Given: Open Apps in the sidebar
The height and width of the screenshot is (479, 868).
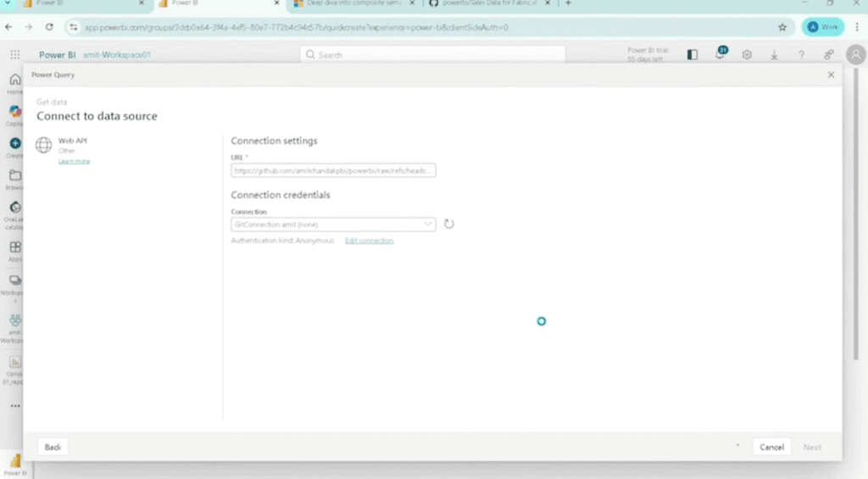Looking at the screenshot, I should click(15, 251).
